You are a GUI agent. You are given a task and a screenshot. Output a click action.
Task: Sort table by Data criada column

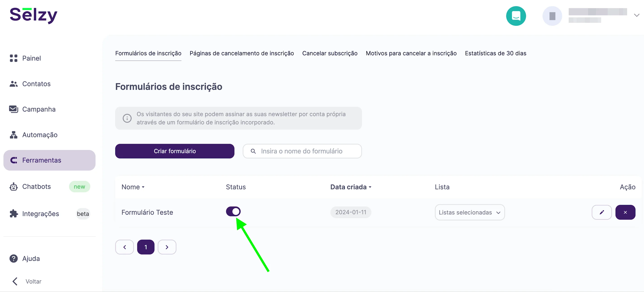pos(351,187)
